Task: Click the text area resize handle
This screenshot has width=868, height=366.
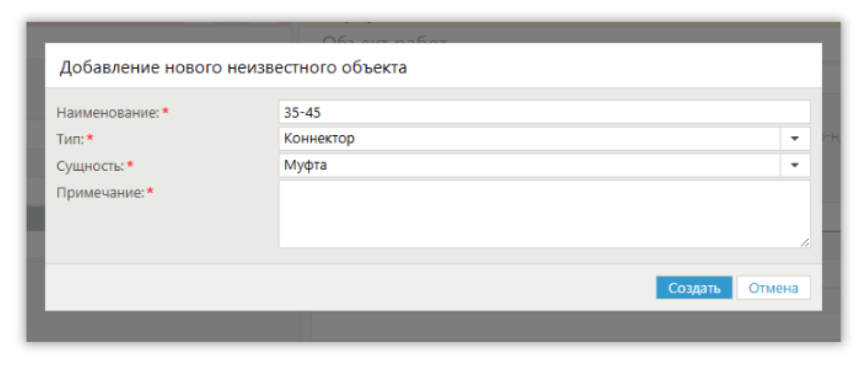Action: (804, 242)
